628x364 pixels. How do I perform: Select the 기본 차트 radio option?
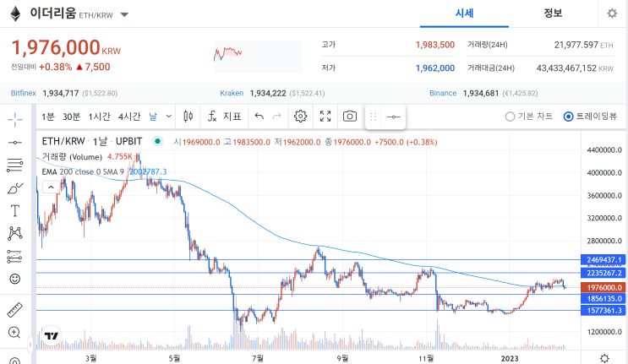click(528, 117)
